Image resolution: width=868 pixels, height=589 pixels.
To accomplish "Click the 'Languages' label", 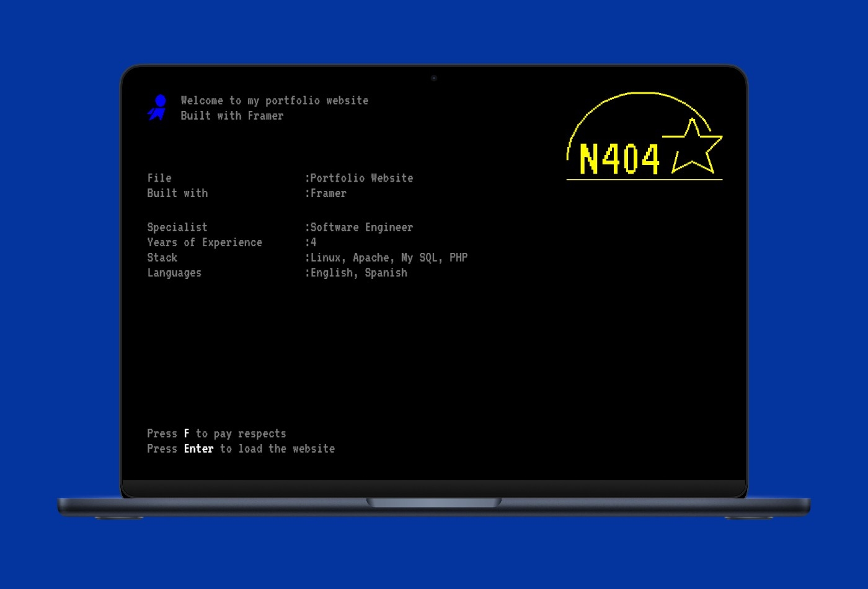I will coord(174,273).
